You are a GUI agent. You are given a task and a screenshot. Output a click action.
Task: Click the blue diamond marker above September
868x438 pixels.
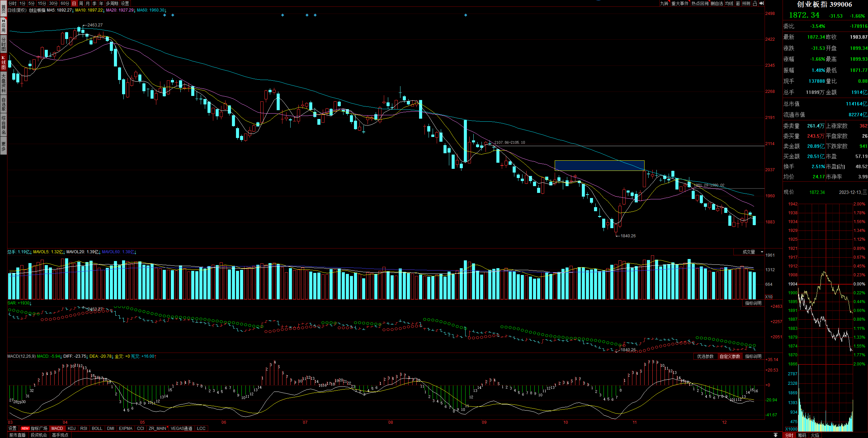[x=466, y=15]
